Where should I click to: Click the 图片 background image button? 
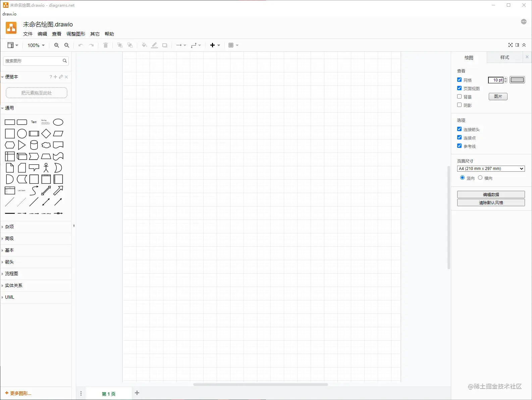[498, 97]
